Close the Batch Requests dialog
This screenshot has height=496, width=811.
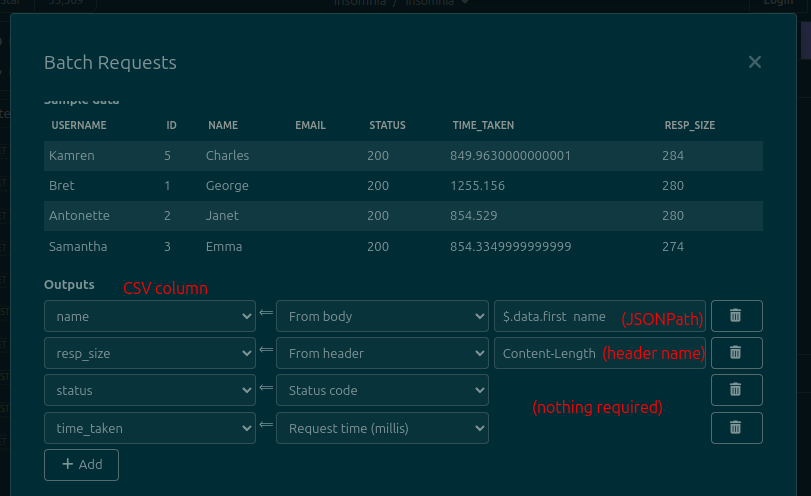click(x=755, y=62)
